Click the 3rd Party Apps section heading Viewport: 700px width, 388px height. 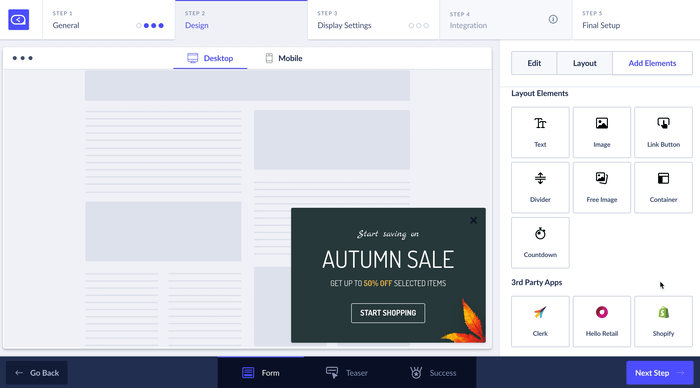[537, 282]
